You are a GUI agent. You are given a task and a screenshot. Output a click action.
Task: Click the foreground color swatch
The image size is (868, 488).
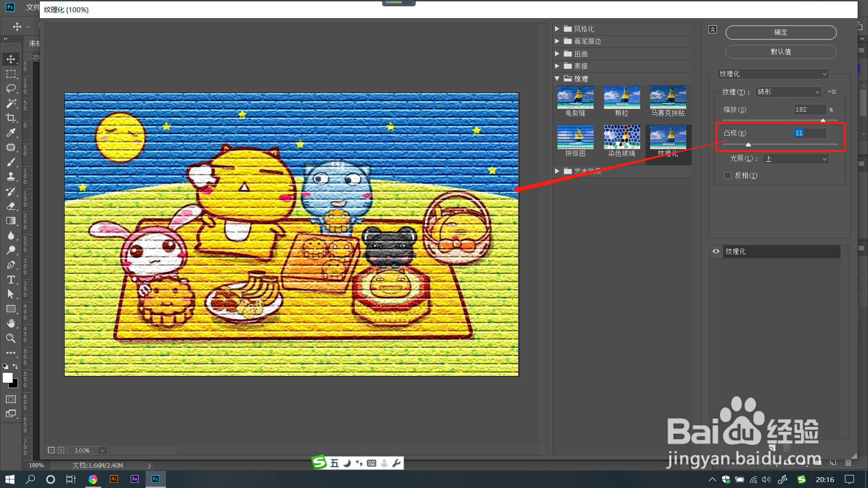tap(8, 378)
